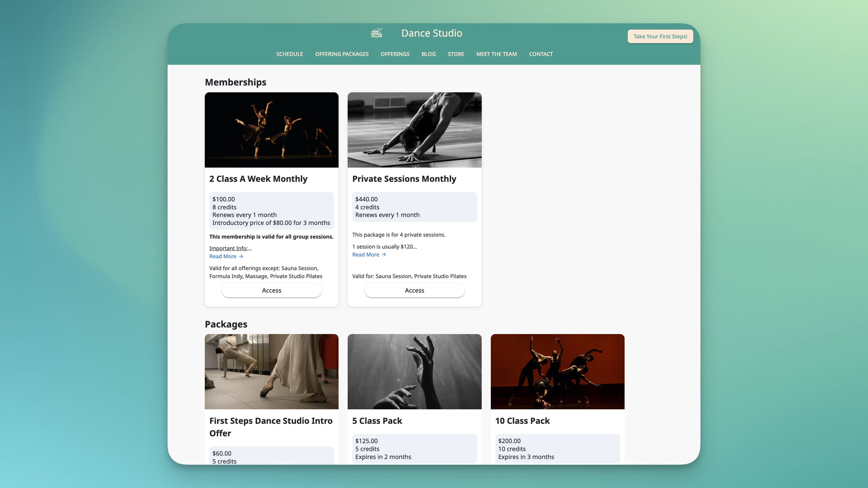Click the Private Sessions Monthly yoga image
Screen dimensions: 868x488
coord(414,130)
